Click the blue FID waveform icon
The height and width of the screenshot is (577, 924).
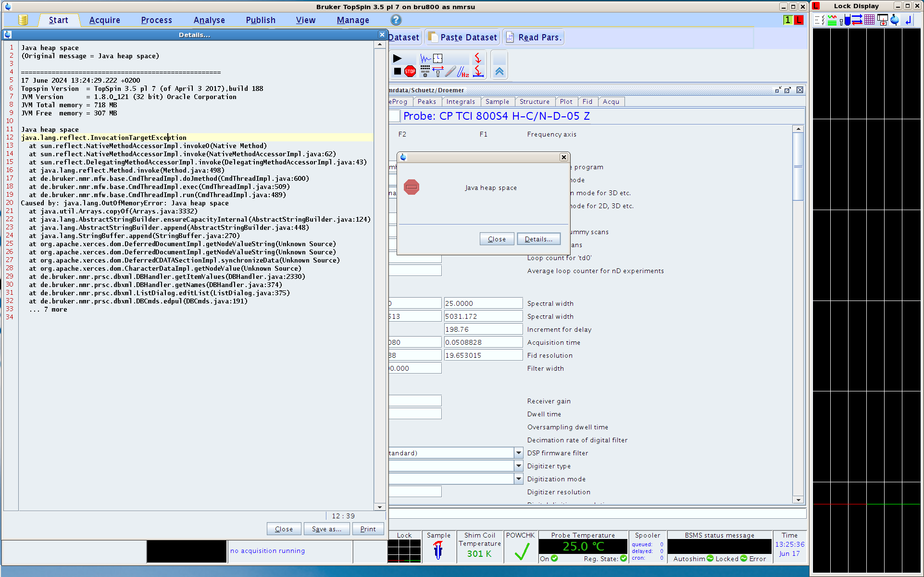coord(425,59)
